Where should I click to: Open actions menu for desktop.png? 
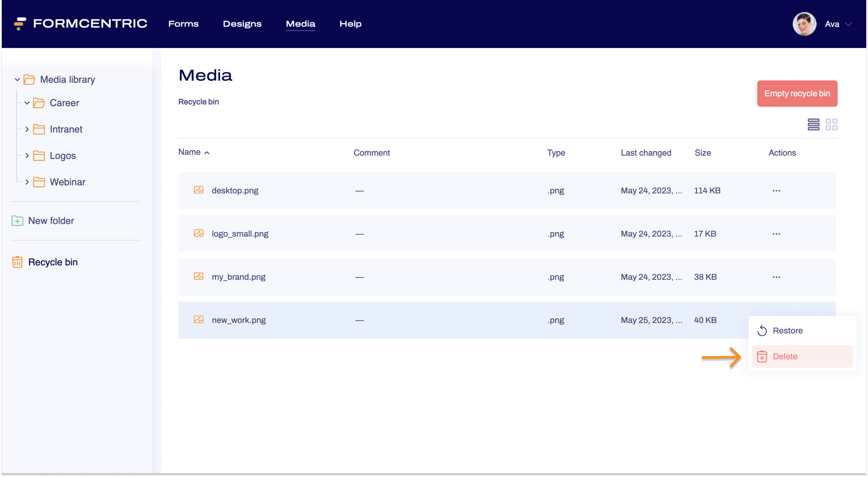776,191
